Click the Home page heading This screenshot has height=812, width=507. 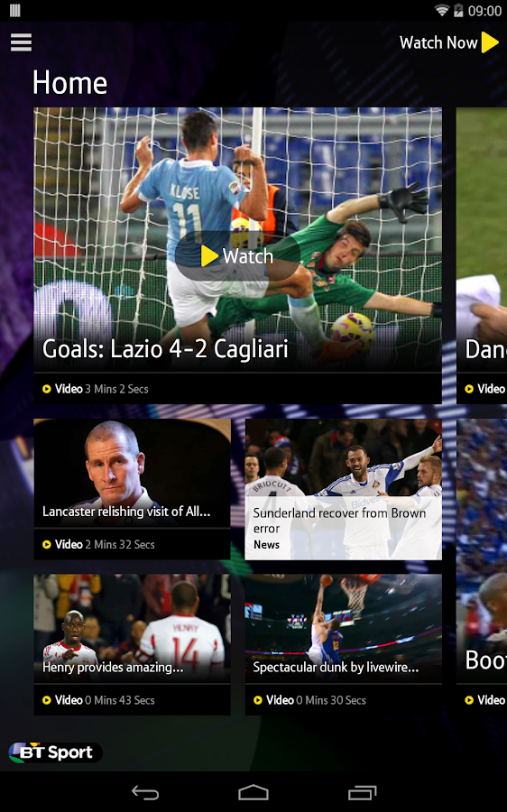coord(69,83)
